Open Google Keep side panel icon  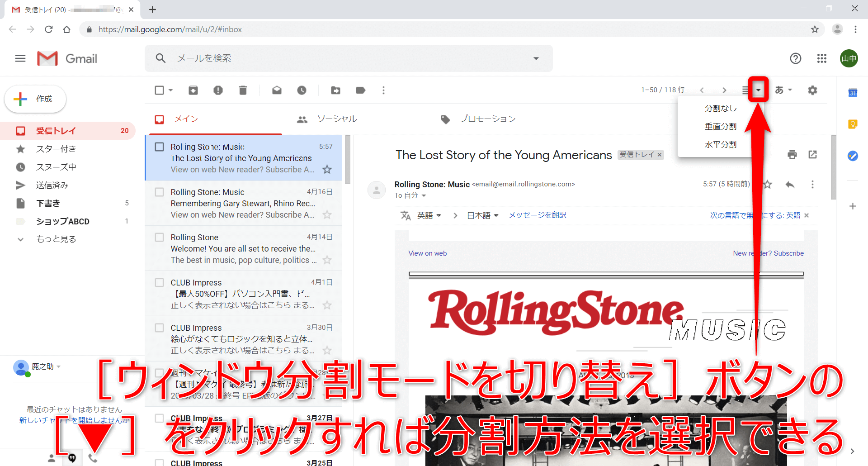853,124
